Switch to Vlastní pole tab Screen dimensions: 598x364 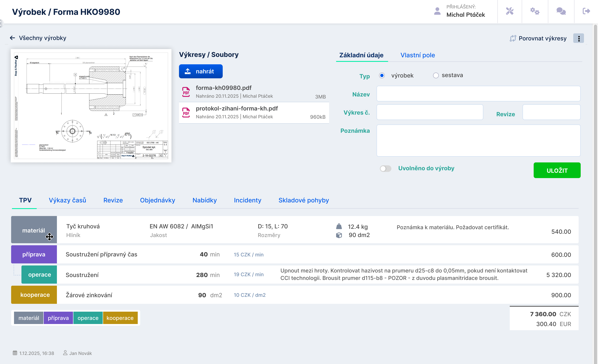tap(417, 55)
